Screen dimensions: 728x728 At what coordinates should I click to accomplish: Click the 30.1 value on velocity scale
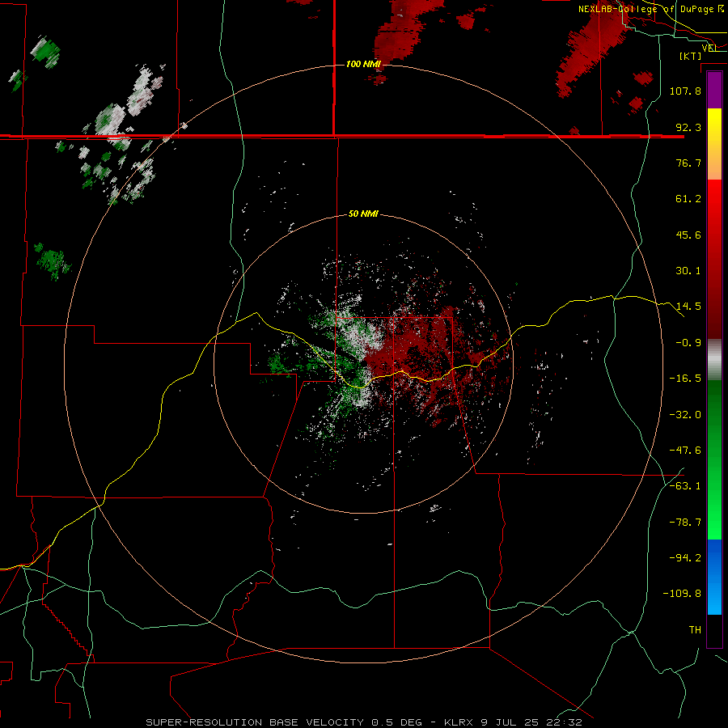point(688,271)
